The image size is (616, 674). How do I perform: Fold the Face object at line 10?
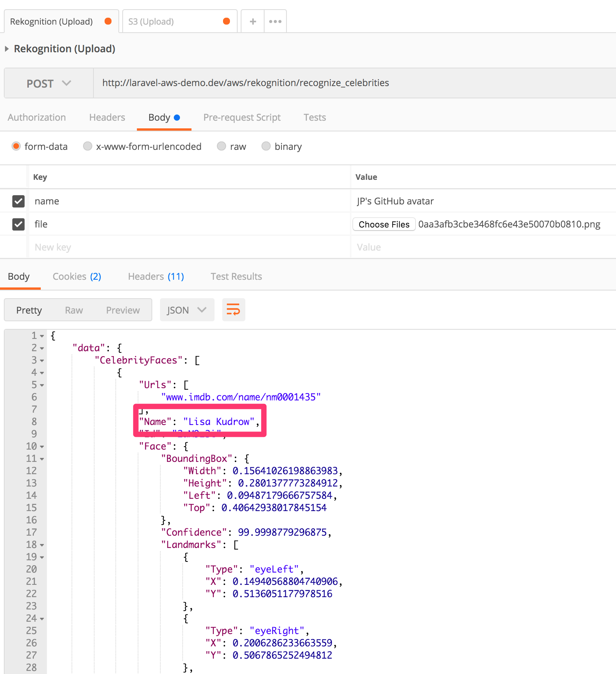42,447
